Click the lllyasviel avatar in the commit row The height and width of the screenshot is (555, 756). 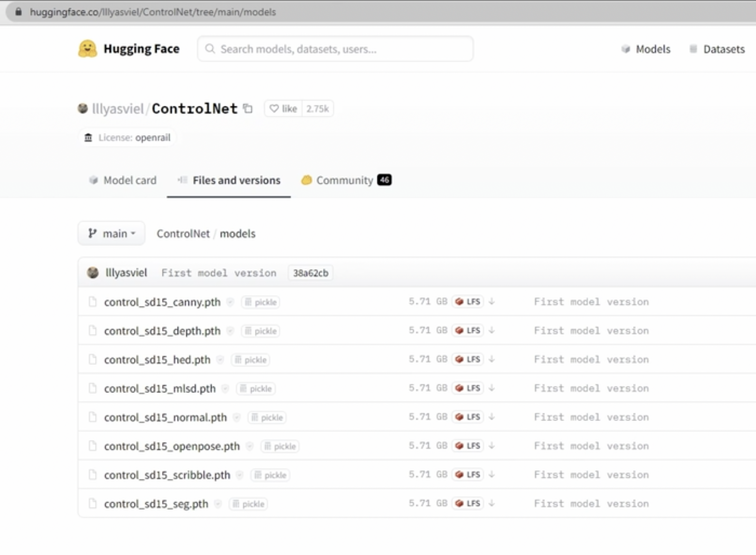point(93,272)
